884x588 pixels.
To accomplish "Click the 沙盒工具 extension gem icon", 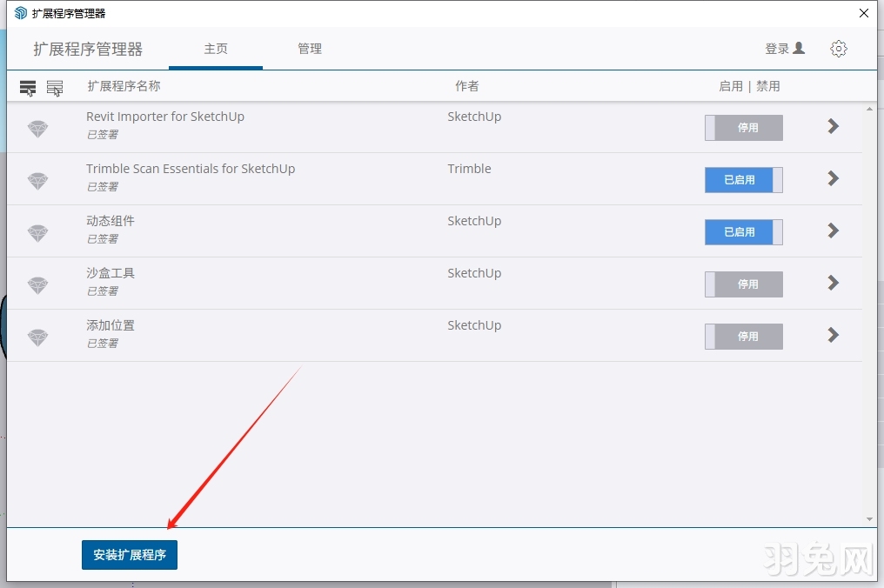I will [x=37, y=285].
